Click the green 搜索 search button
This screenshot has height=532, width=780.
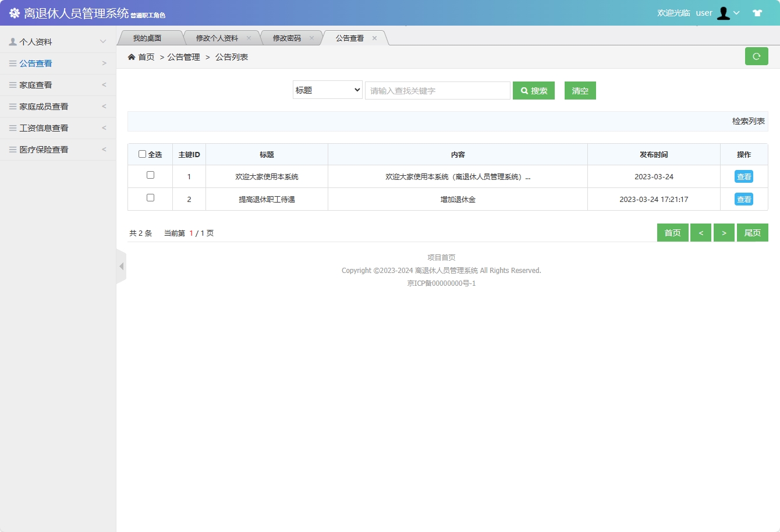[x=533, y=90]
